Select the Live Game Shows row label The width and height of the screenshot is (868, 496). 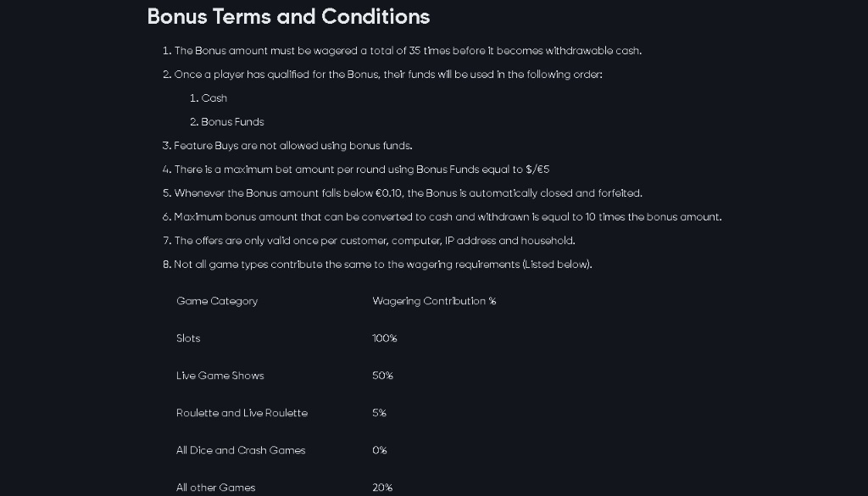(220, 376)
